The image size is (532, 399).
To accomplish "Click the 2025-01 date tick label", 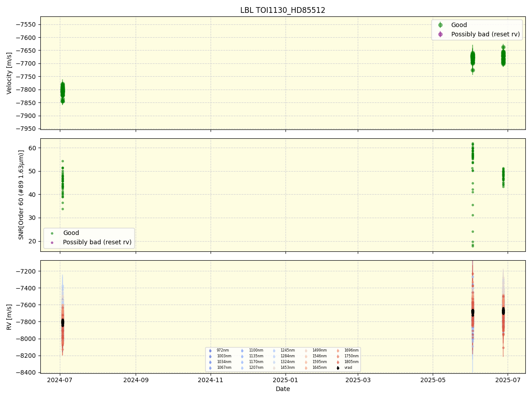I will pos(286,380).
